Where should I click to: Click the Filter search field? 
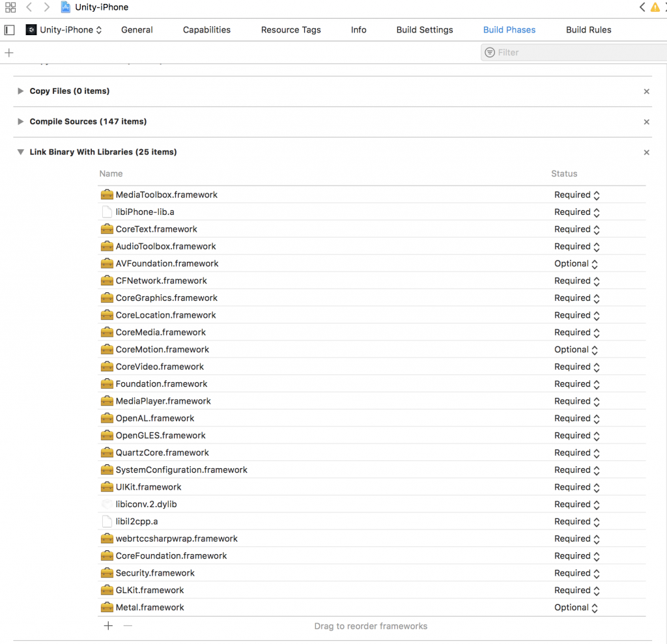click(573, 53)
